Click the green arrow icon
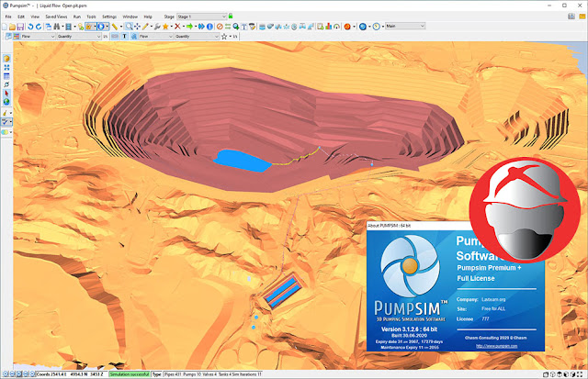 tap(189, 27)
